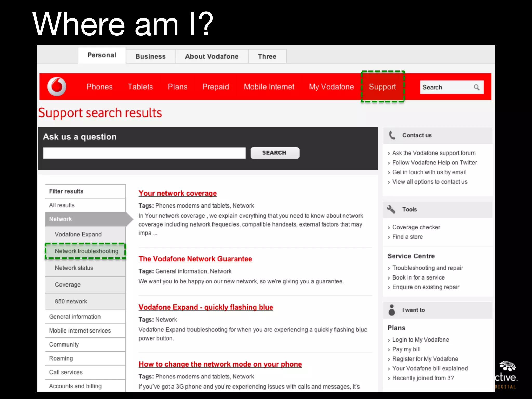Click the person icon beside I want to

coord(391,310)
